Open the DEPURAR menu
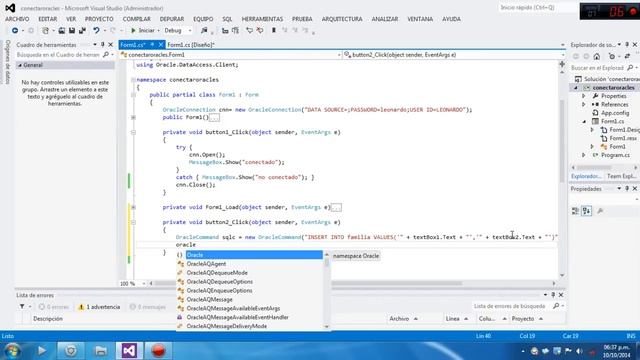Screen dimensions: 640x360 (172, 19)
